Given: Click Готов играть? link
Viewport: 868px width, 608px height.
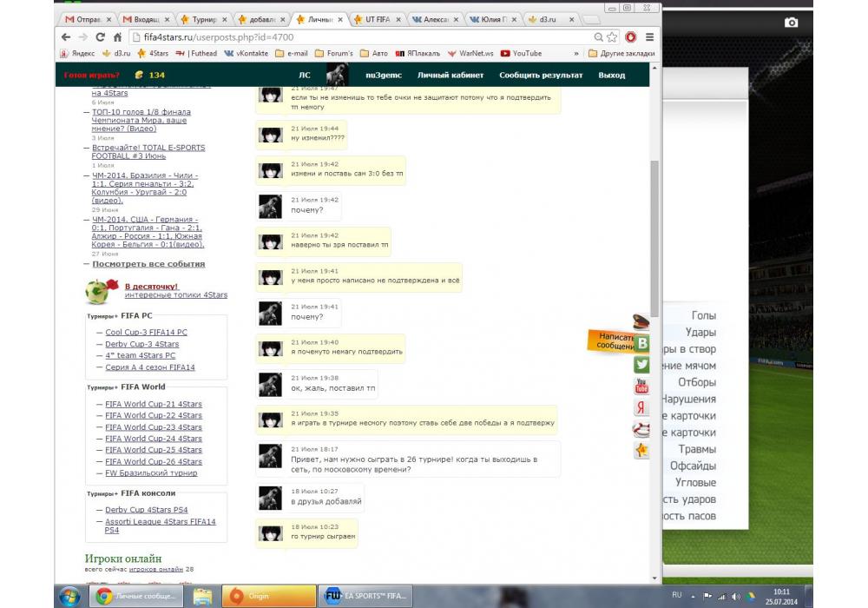Looking at the screenshot, I should 91,75.
